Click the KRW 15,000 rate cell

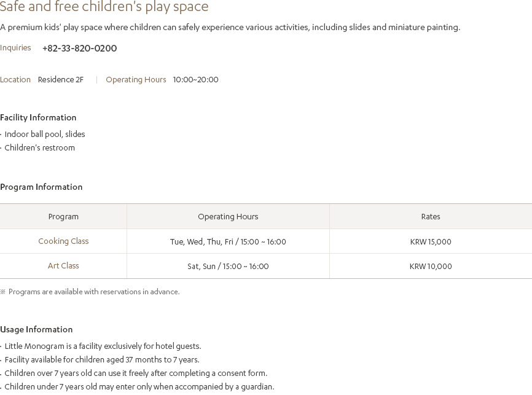point(431,241)
